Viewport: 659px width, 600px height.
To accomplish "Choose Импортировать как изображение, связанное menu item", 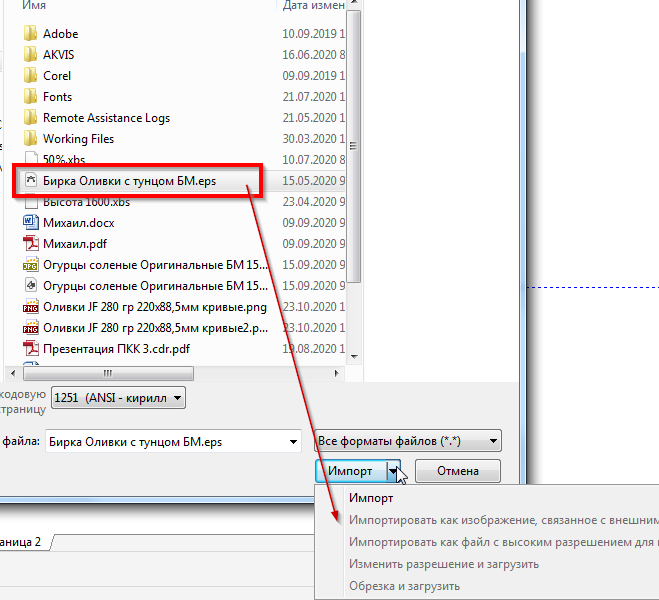I will tap(503, 520).
